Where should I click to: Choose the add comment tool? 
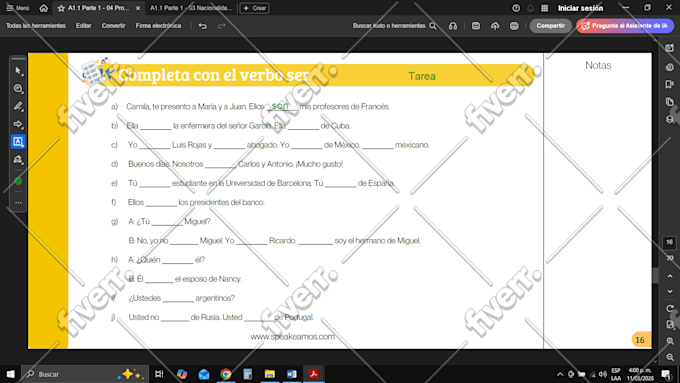tap(18, 88)
